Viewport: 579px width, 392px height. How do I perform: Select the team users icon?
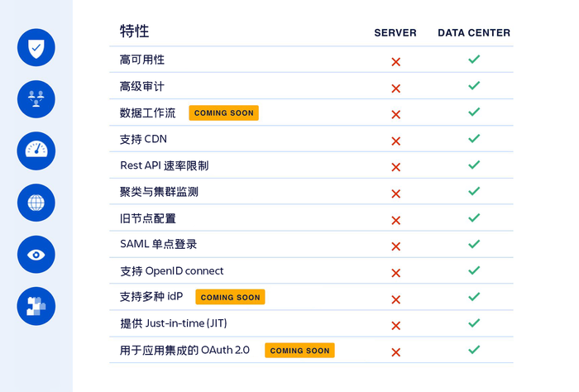tap(36, 99)
